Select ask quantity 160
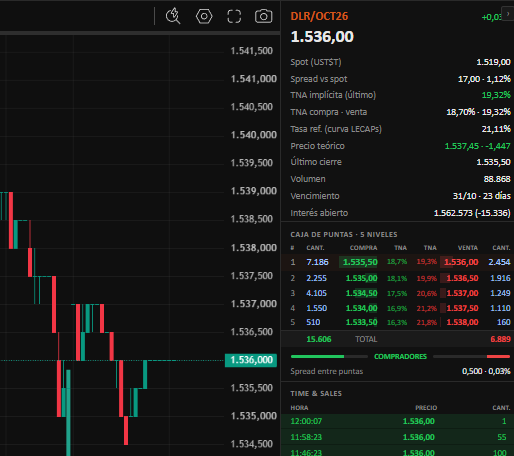Viewport: 514px width, 456px height. (x=504, y=322)
